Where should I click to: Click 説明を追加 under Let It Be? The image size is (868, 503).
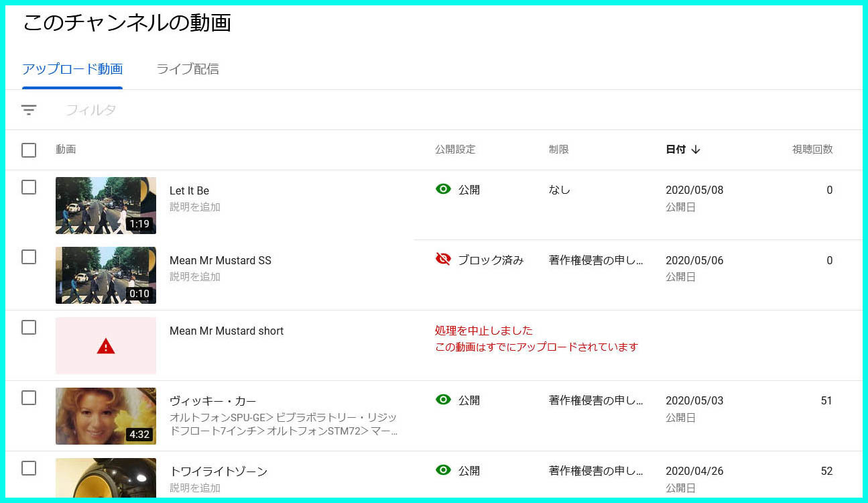coord(195,207)
